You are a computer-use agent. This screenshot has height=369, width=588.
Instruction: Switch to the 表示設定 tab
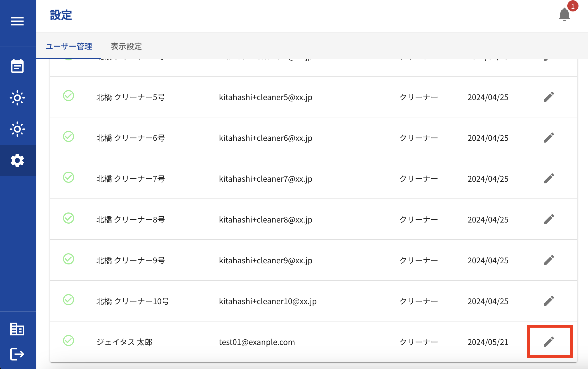[x=126, y=46]
